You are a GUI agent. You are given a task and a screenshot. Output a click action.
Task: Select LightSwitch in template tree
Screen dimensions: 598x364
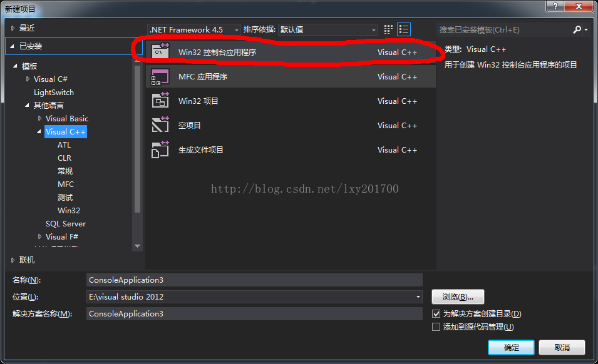click(54, 92)
